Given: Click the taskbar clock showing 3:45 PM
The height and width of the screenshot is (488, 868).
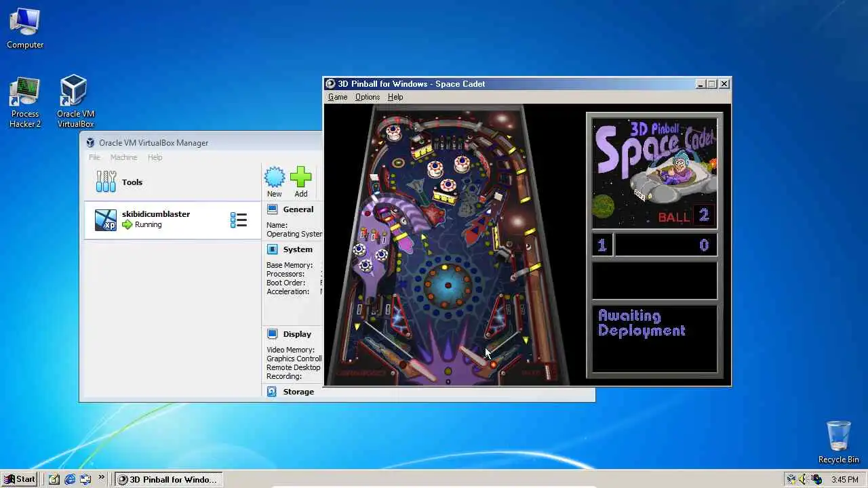Looking at the screenshot, I should click(845, 479).
